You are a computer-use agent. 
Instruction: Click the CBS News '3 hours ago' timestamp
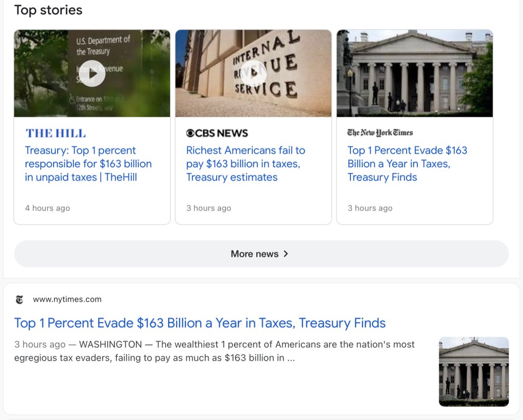208,208
